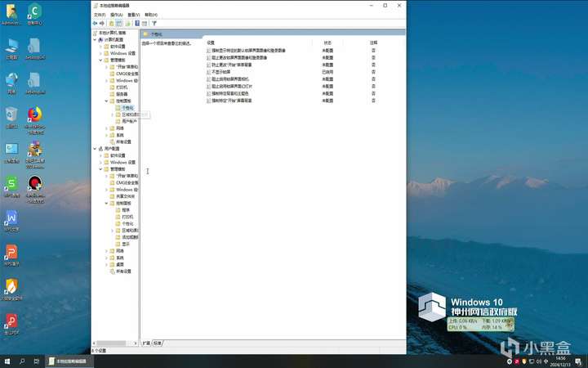Select the 此电脑 desktop icon
The width and height of the screenshot is (588, 368).
(x=11, y=49)
